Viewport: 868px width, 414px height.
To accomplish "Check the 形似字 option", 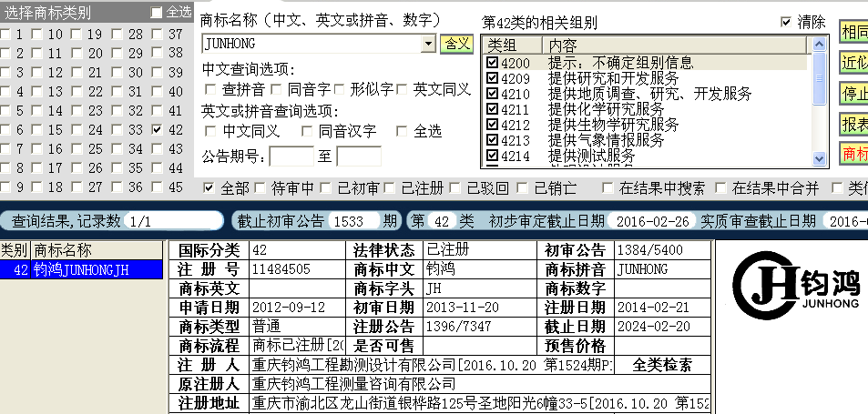I will 340,89.
